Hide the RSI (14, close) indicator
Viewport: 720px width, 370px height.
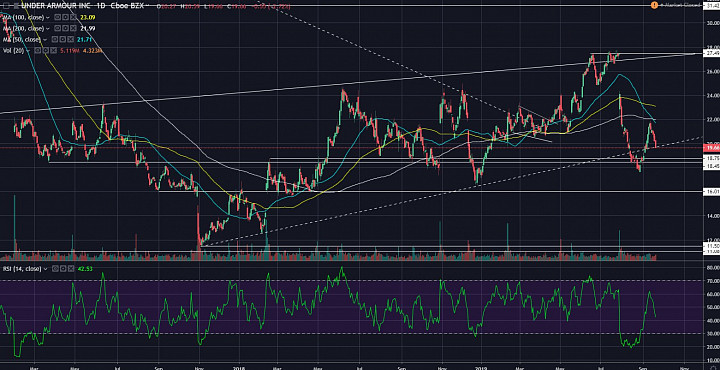55,268
